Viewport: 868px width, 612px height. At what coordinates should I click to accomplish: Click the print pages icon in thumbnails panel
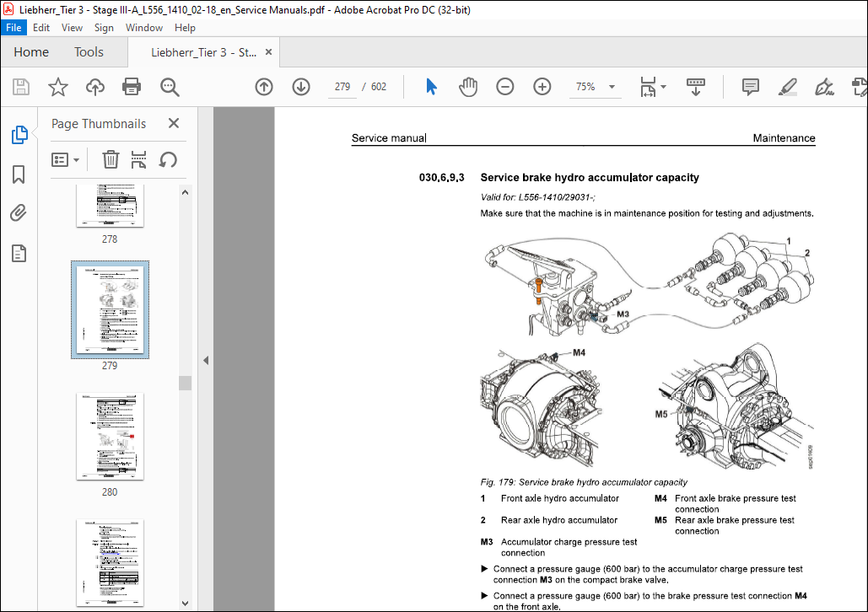(138, 160)
